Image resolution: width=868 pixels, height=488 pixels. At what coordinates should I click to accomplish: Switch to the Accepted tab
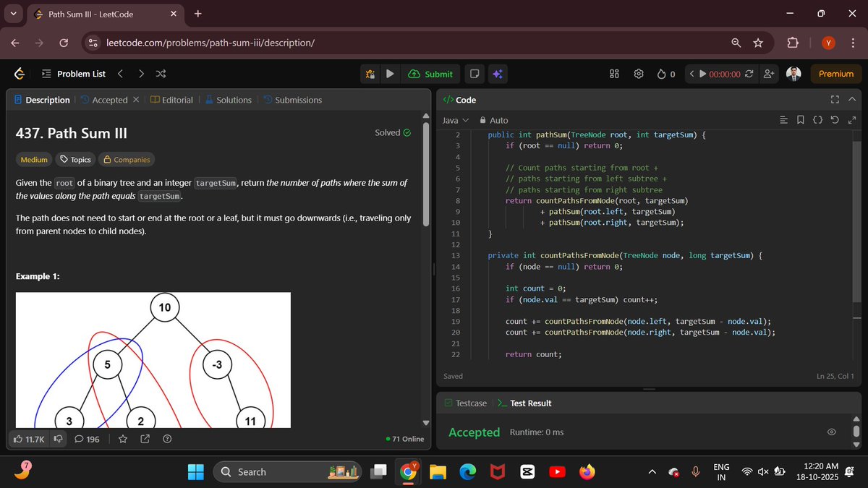coord(104,100)
